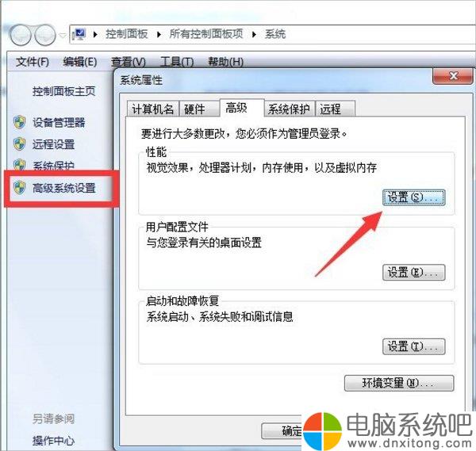Open the 文件(F) menu
This screenshot has width=476, height=451.
tap(33, 62)
